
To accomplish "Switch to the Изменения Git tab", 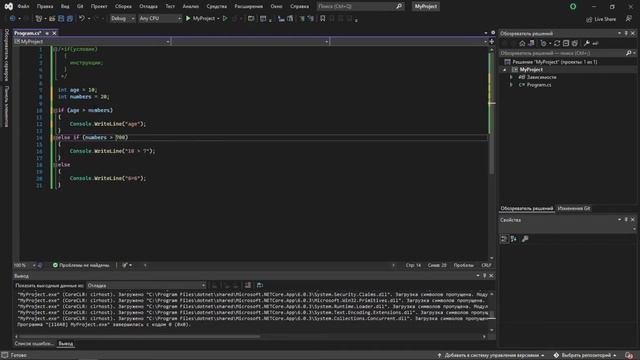I will click(573, 209).
